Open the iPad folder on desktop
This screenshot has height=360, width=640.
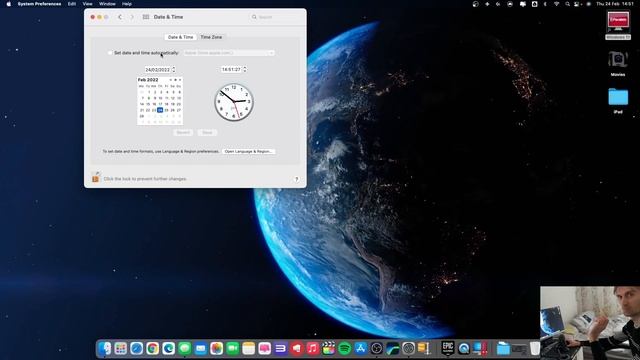tap(618, 97)
